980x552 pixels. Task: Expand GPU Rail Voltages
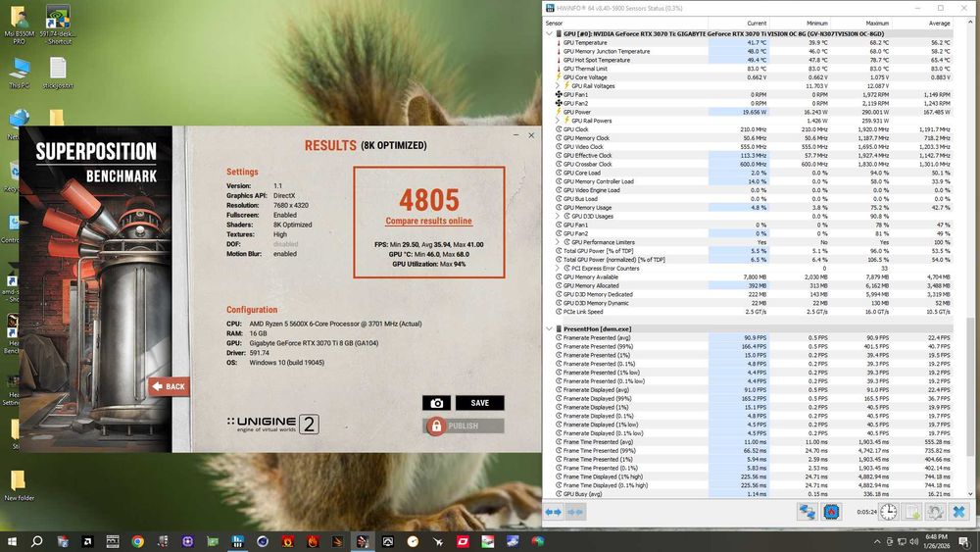(x=558, y=85)
